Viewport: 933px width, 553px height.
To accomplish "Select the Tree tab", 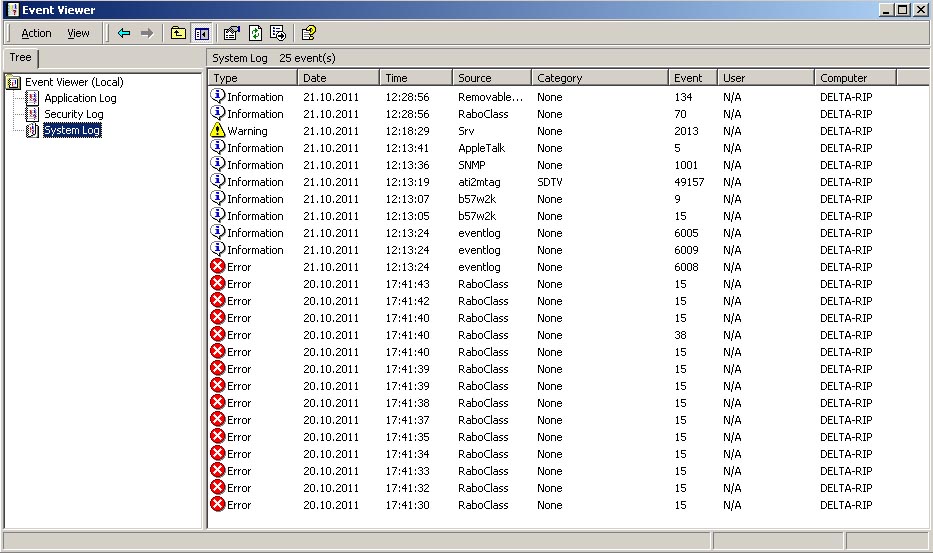I will [x=20, y=58].
